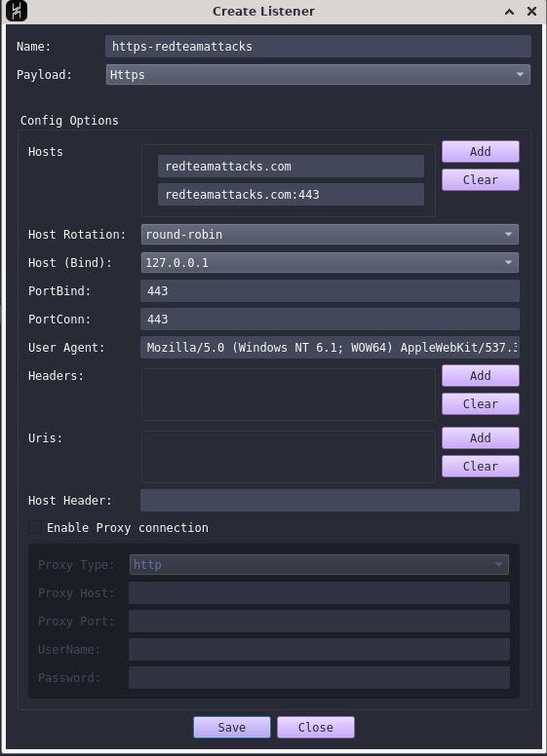Enable the Proxy connection checkbox

pos(35,527)
